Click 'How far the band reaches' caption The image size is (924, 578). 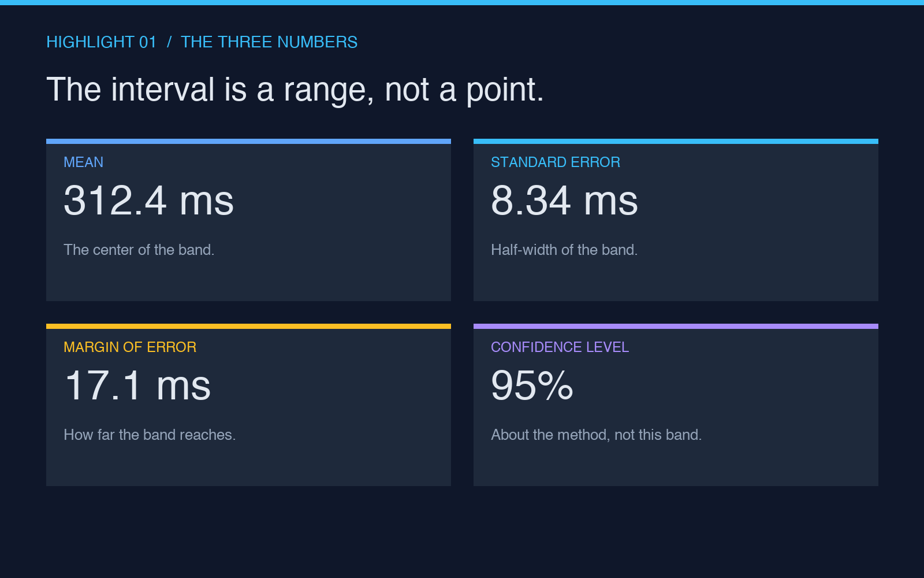point(150,435)
